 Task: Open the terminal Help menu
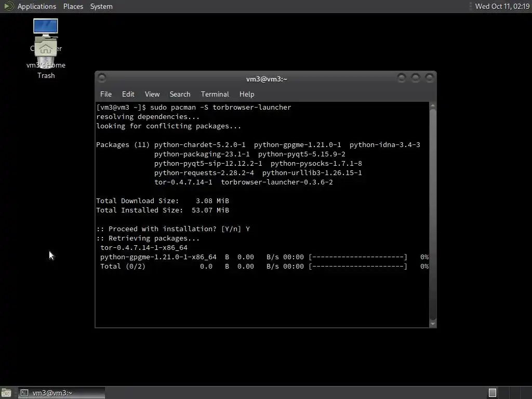[x=247, y=94]
